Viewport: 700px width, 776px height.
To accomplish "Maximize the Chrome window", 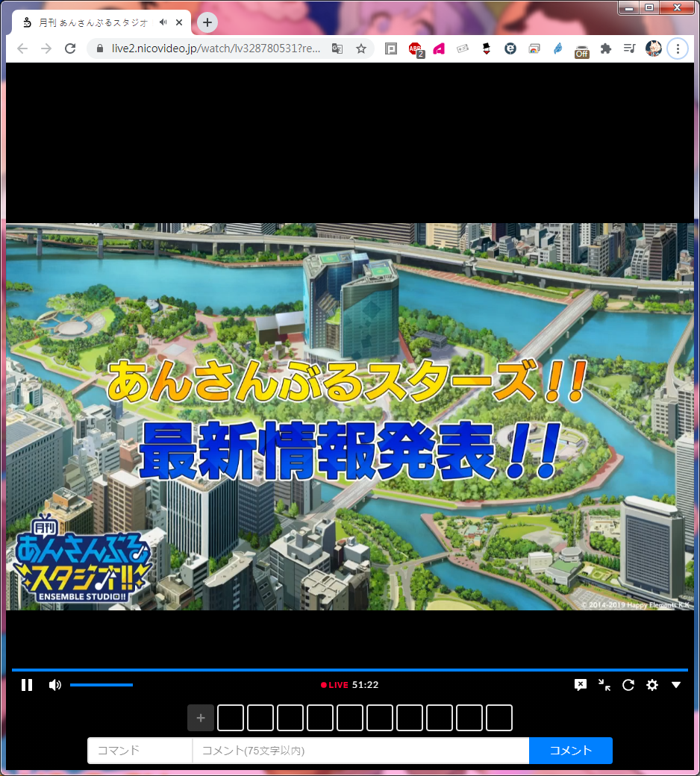I will pos(649,8).
